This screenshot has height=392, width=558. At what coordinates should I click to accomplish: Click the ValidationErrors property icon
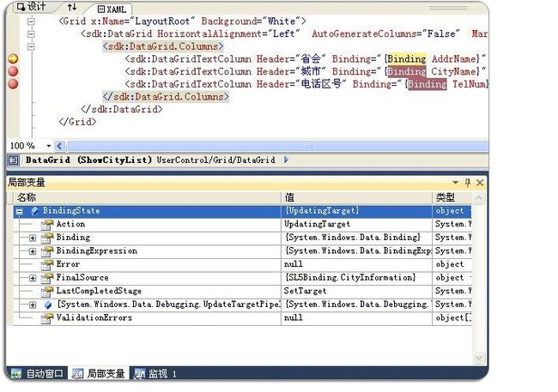coord(46,318)
